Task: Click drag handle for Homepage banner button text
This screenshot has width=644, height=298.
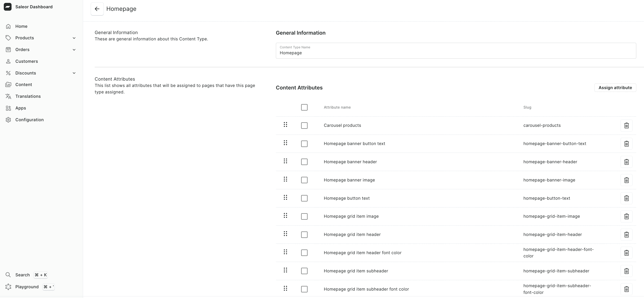Action: (285, 143)
